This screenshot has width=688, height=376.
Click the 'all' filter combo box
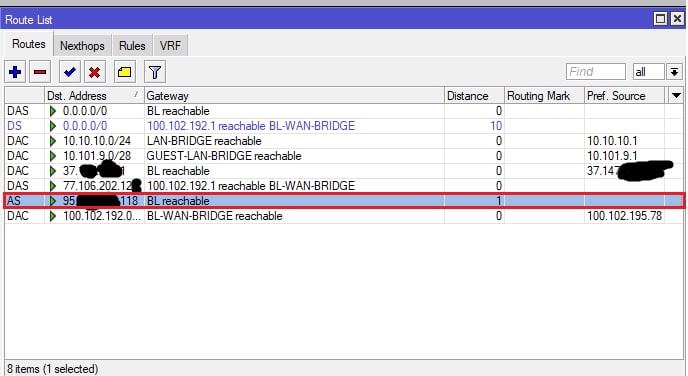(x=649, y=72)
